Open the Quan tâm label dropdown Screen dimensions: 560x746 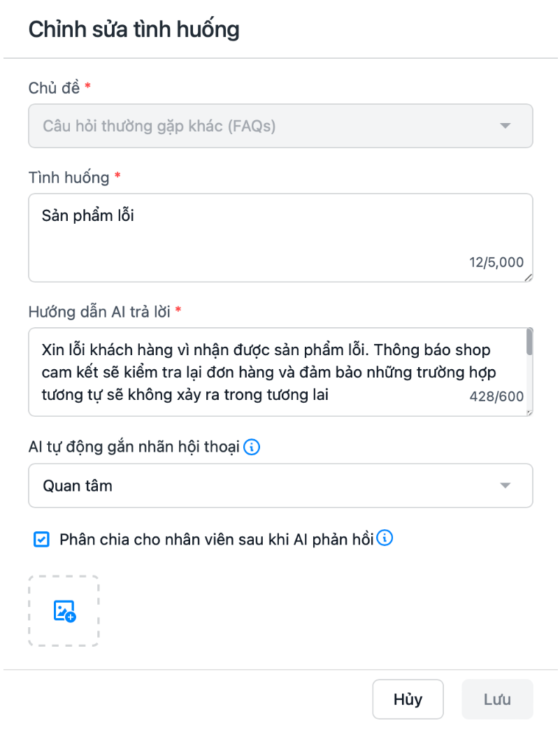coord(280,485)
